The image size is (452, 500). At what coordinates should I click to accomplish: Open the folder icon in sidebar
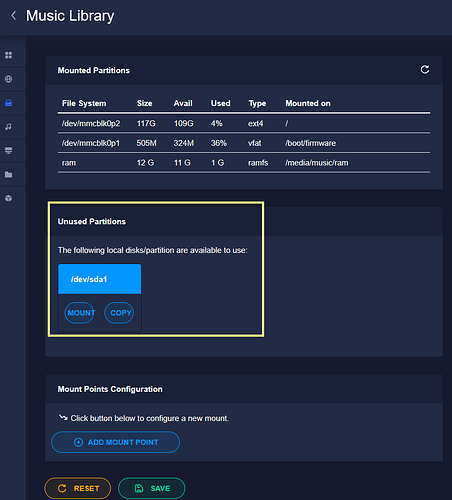(9, 174)
